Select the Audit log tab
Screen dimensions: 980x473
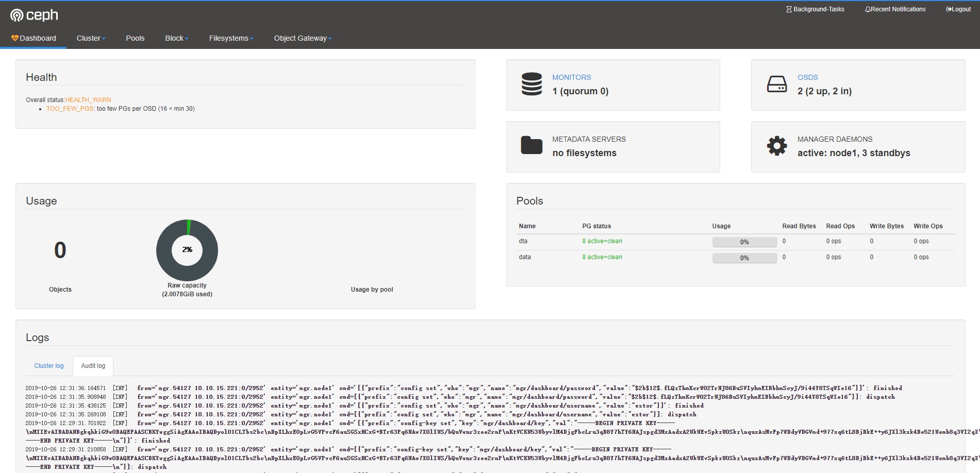click(93, 366)
